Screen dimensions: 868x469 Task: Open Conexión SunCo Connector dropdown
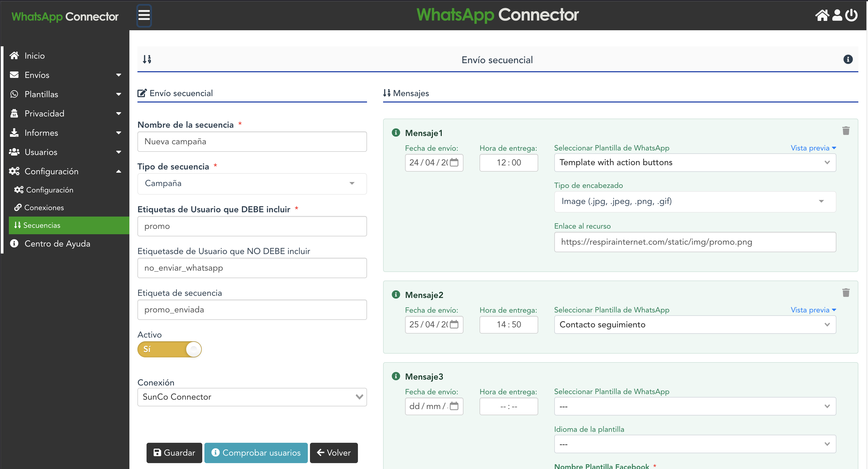pos(252,397)
